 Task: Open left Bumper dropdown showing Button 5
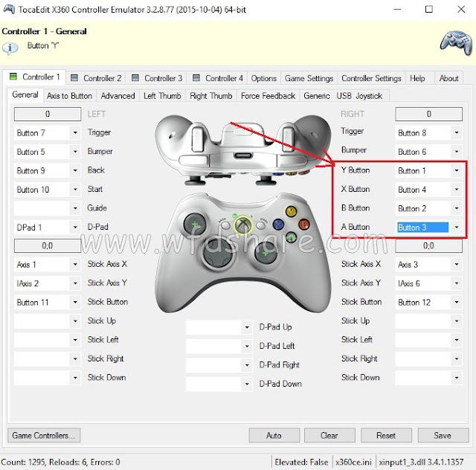(x=48, y=152)
